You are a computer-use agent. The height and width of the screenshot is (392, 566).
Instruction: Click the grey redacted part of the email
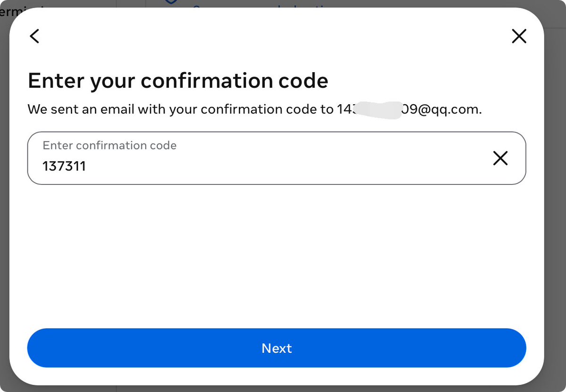pyautogui.click(x=378, y=110)
